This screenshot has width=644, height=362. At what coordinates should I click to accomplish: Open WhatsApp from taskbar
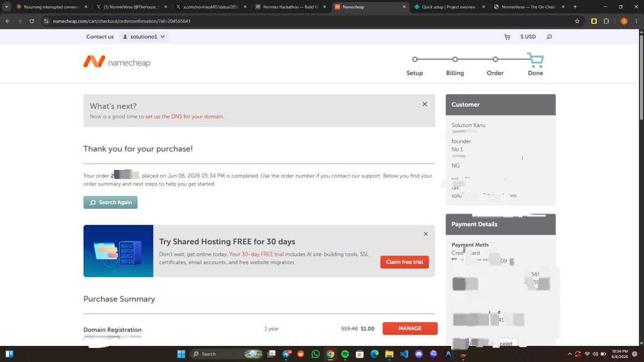315,354
